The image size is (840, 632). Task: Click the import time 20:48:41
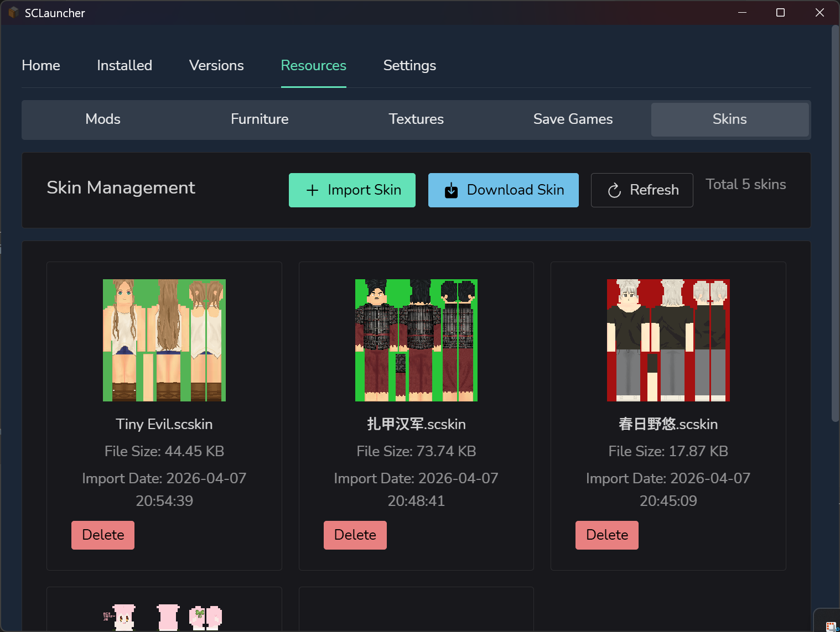[416, 501]
